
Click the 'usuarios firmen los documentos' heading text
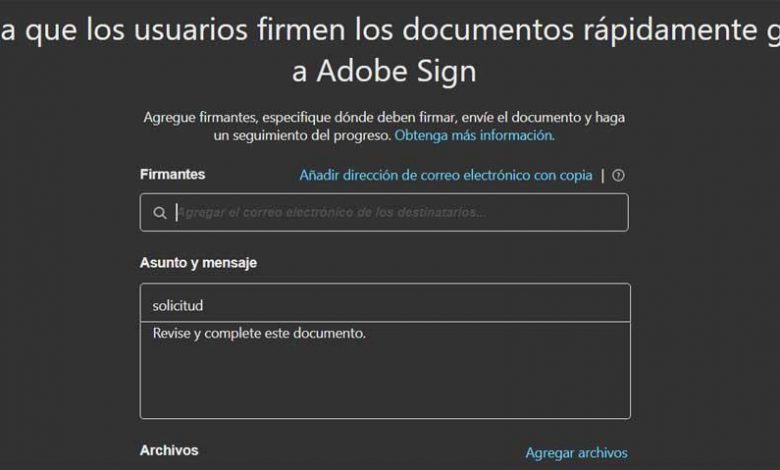(x=354, y=29)
